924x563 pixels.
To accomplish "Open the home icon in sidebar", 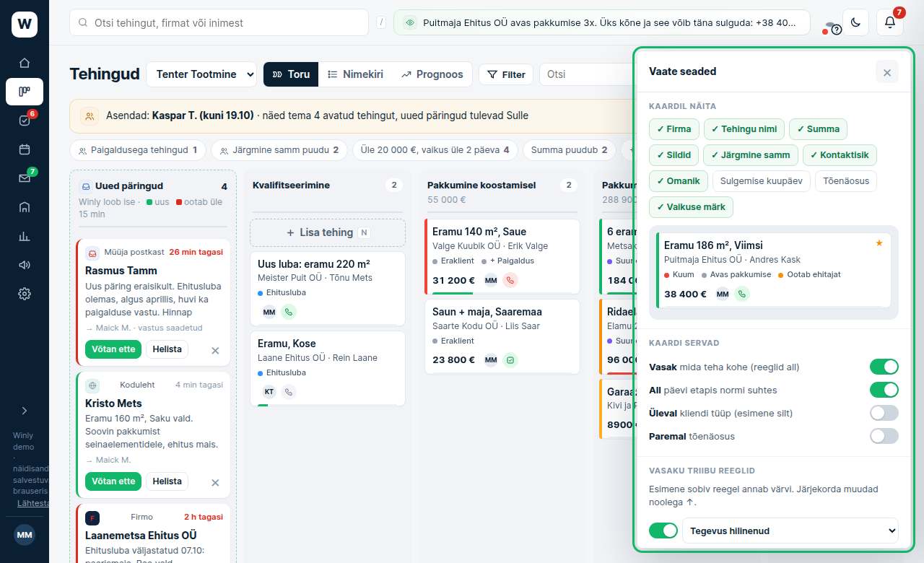I will 25,63.
